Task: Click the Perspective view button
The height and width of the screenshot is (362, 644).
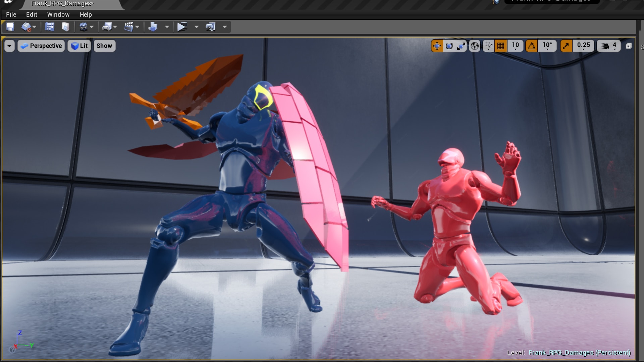Action: click(41, 46)
